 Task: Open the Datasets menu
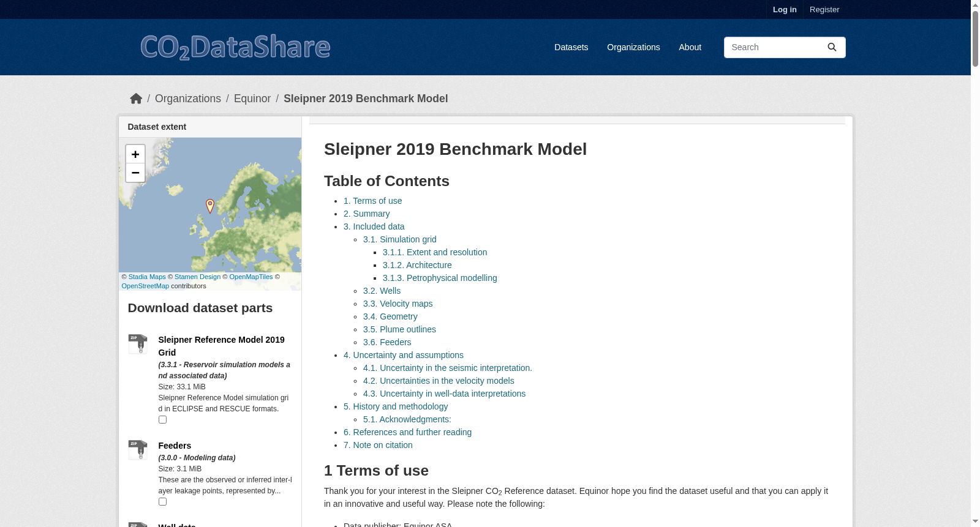click(x=571, y=47)
